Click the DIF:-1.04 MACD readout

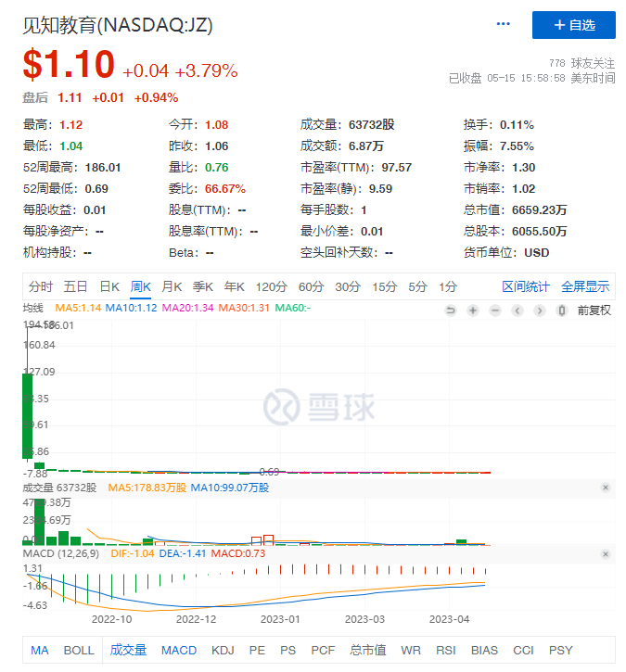click(132, 553)
